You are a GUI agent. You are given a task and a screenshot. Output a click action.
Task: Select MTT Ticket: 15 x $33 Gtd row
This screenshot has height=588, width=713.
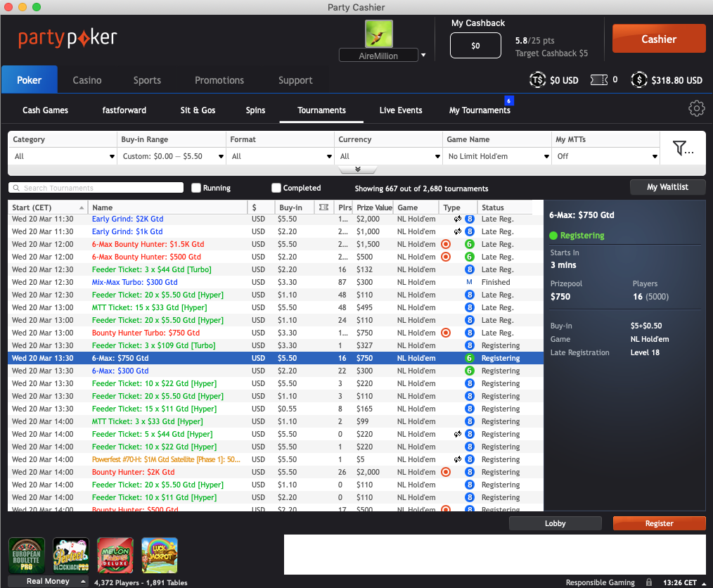(276, 307)
